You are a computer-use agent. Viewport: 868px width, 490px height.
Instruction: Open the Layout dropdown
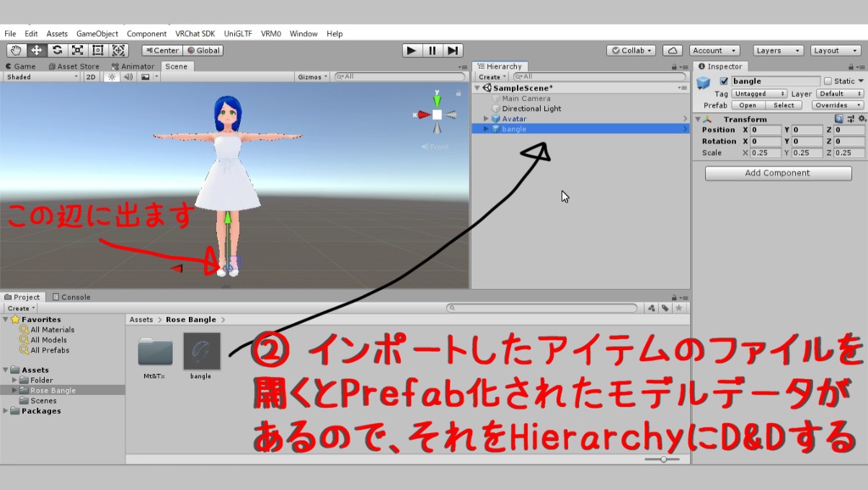[835, 50]
